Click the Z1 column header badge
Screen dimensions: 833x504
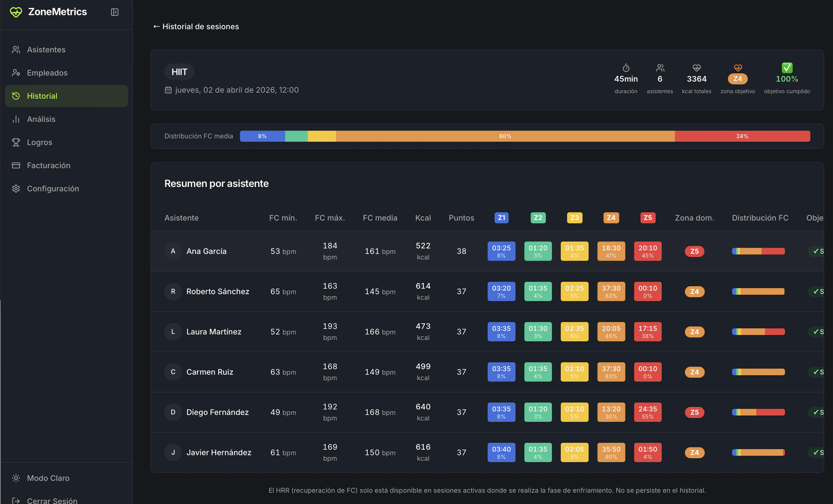pyautogui.click(x=501, y=218)
